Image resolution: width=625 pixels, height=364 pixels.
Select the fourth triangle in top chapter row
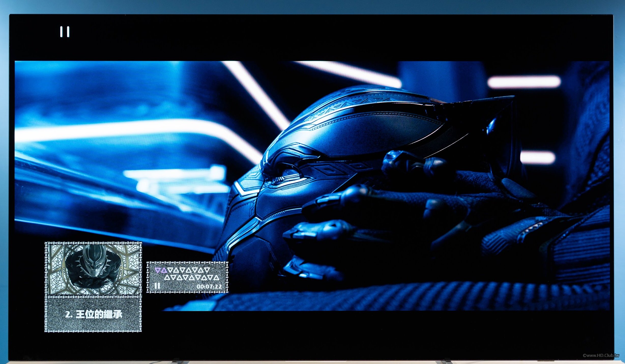coord(176,270)
